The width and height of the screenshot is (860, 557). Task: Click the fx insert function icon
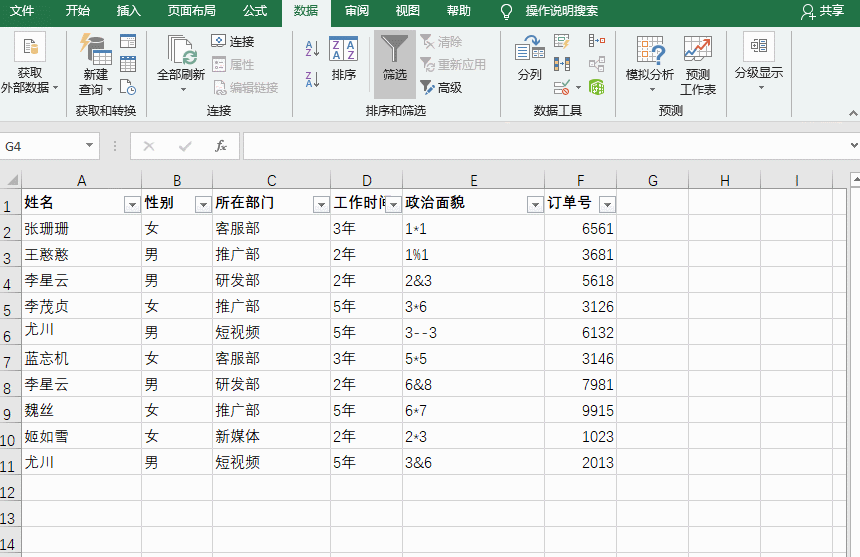(220, 146)
